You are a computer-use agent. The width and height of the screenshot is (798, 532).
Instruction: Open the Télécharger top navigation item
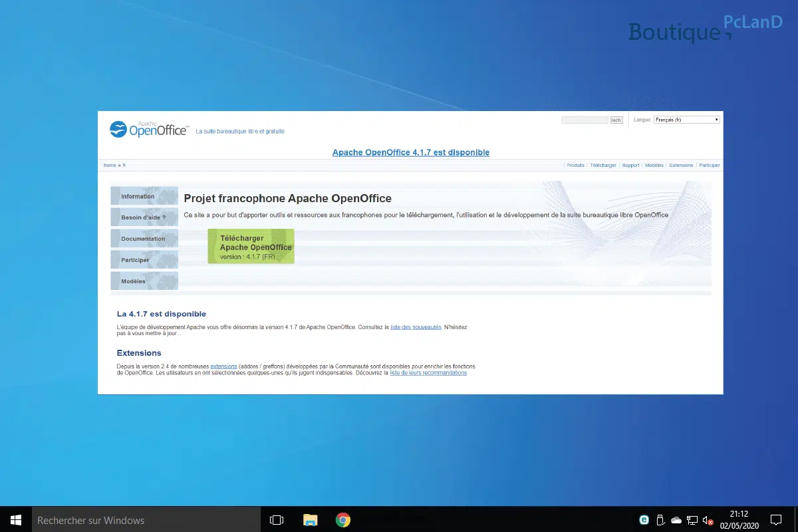coord(603,165)
